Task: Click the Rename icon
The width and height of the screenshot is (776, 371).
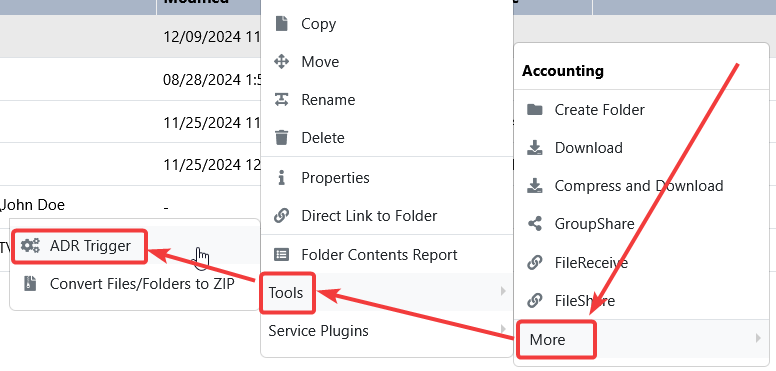Action: click(x=282, y=99)
